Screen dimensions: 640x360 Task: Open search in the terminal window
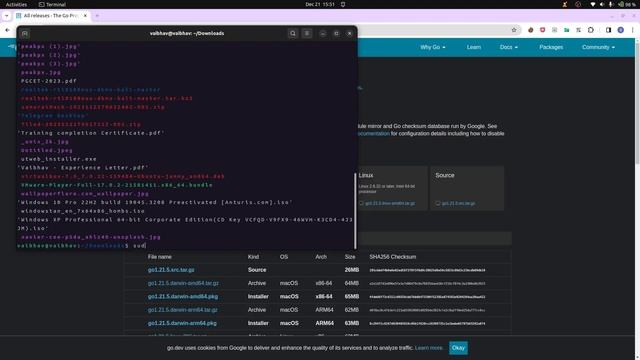[x=293, y=33]
